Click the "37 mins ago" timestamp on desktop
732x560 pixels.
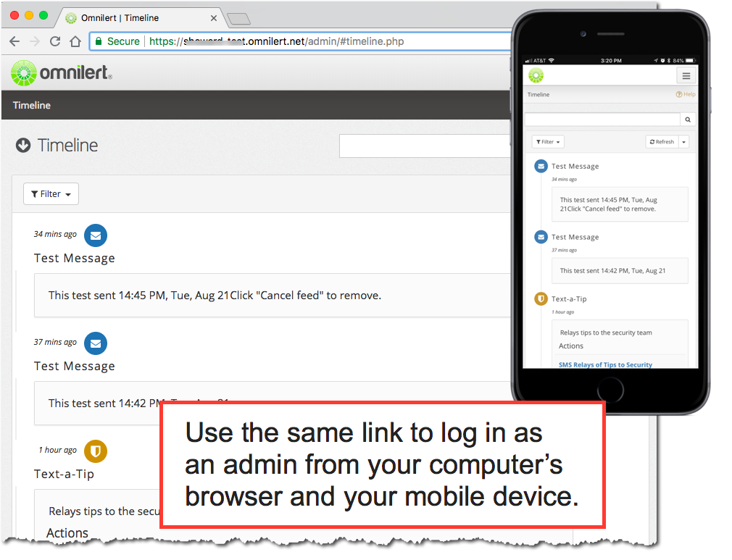pyautogui.click(x=55, y=342)
